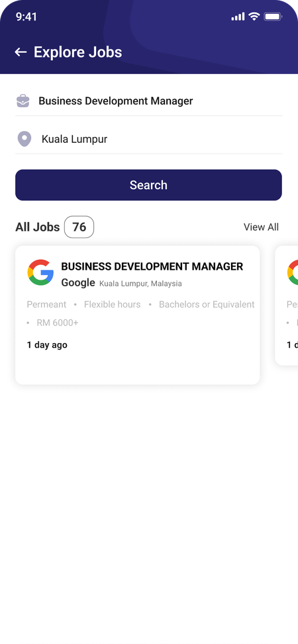This screenshot has height=644, width=298.
Task: Tap the Permeant job type tag
Action: click(x=46, y=304)
